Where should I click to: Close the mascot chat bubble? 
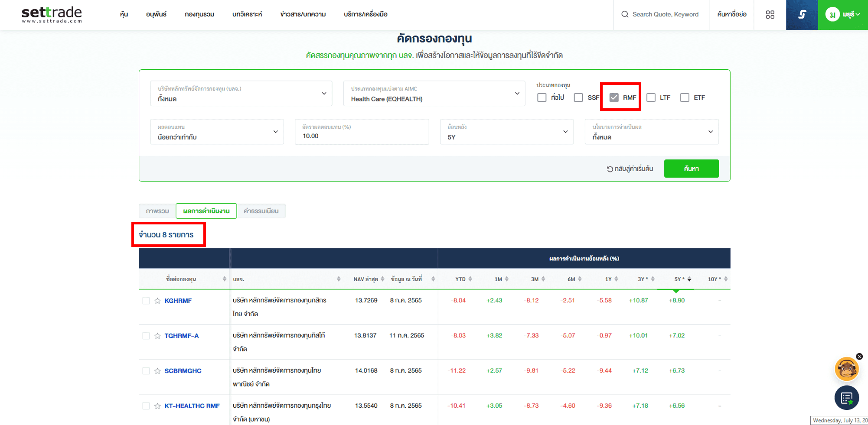click(x=859, y=357)
